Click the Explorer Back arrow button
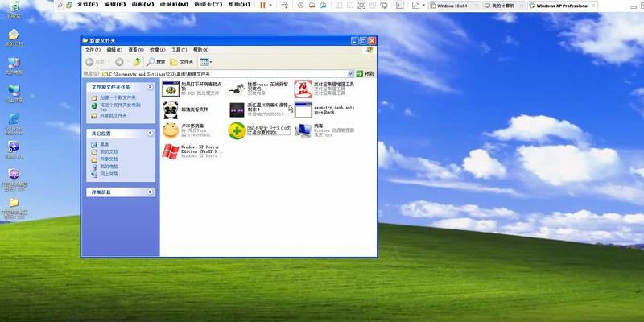Screen dimensions: 644x322 pyautogui.click(x=89, y=62)
